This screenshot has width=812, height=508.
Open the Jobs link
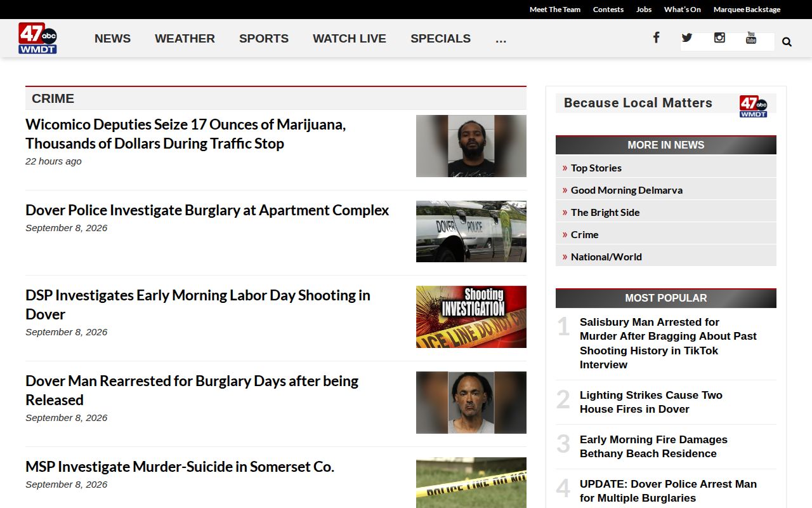[644, 10]
